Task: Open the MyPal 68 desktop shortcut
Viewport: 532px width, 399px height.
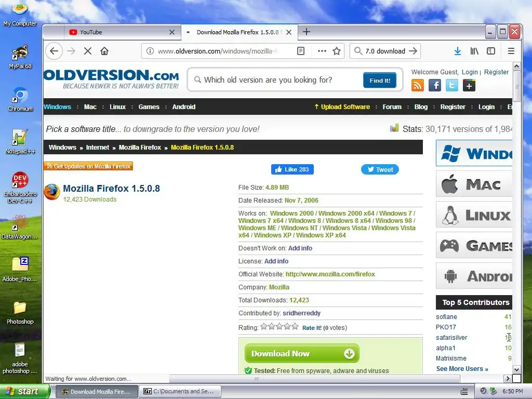Action: [x=20, y=57]
